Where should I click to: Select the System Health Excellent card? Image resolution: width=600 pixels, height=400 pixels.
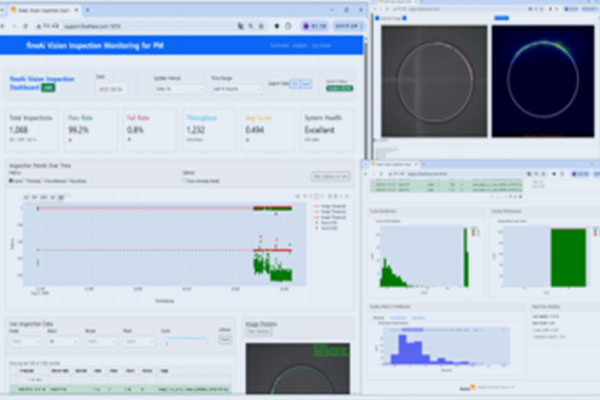pyautogui.click(x=327, y=130)
